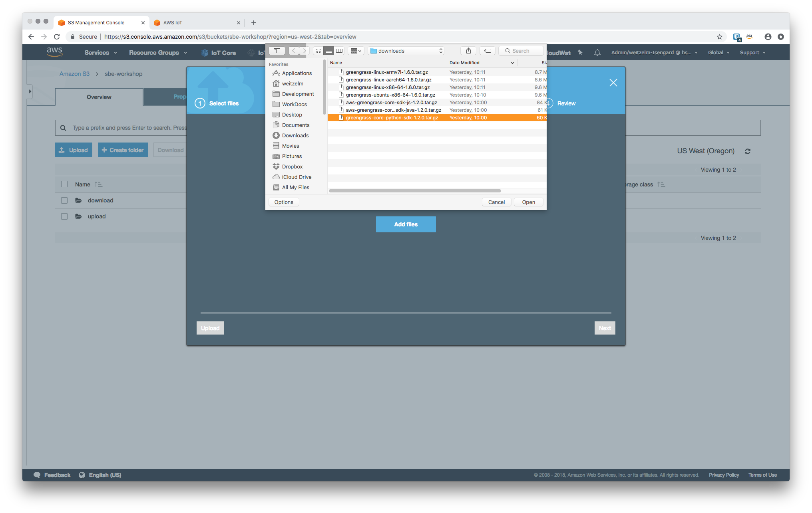Viewport: 812px width, 513px height.
Task: Open IoT Core shortcut in AWS navbar
Action: click(x=219, y=53)
